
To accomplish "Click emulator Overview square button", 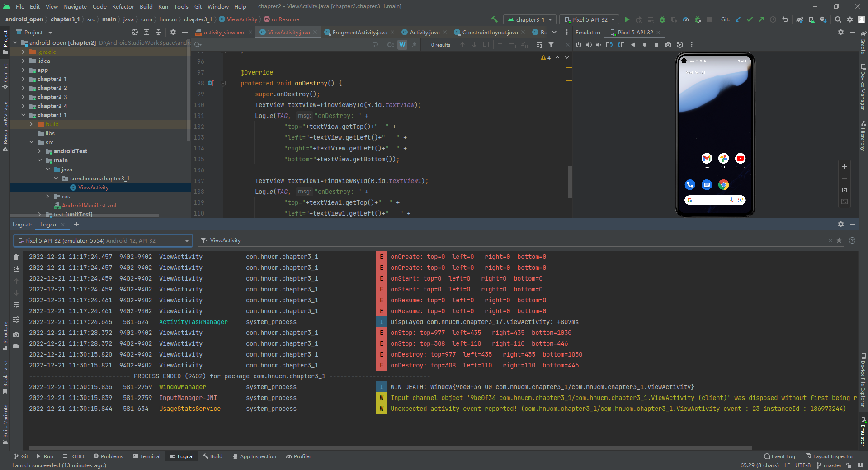I will [x=656, y=45].
